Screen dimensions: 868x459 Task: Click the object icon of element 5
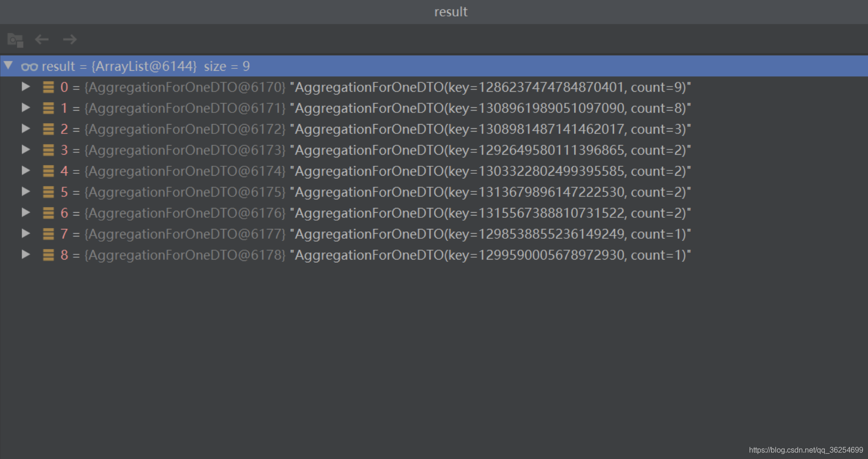(x=48, y=192)
